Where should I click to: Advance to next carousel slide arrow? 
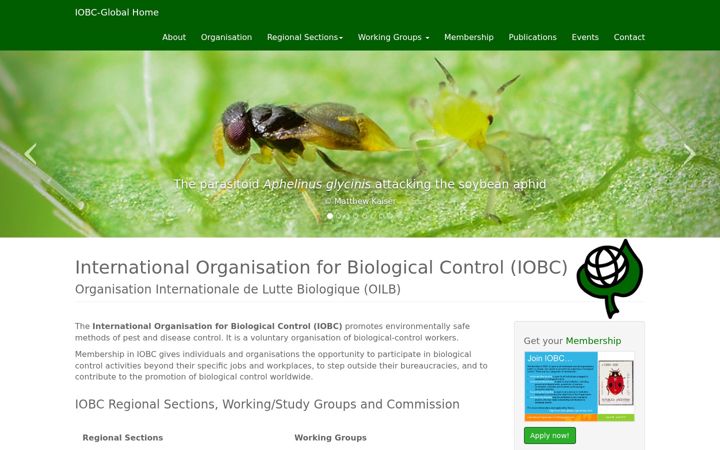[x=689, y=154]
